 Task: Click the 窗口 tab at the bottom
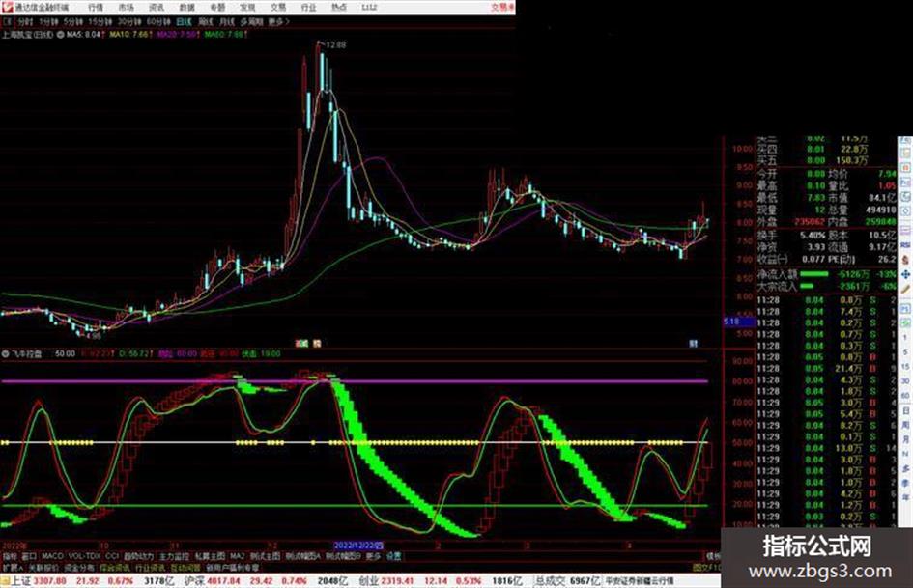tap(29, 556)
